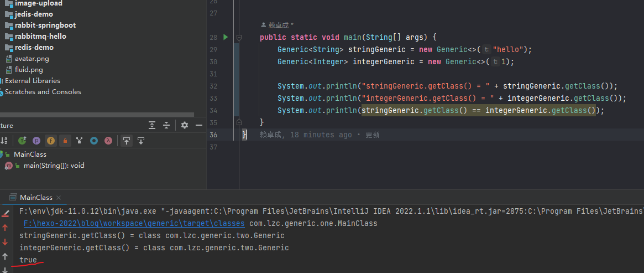Click parameter hint before "hello"
This screenshot has height=273, width=644.
[x=486, y=50]
